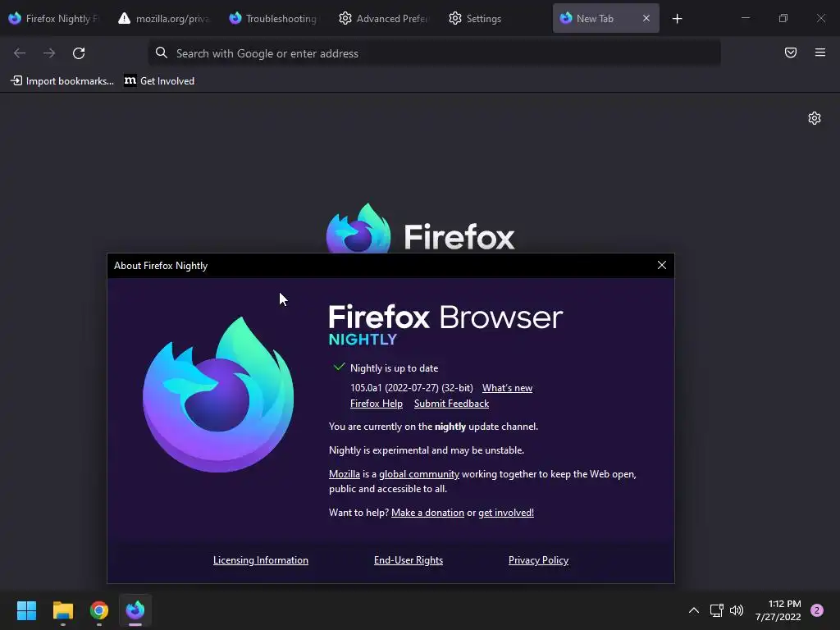Screen dimensions: 840x630
Task: Open network status tray icon
Action: pos(716,610)
